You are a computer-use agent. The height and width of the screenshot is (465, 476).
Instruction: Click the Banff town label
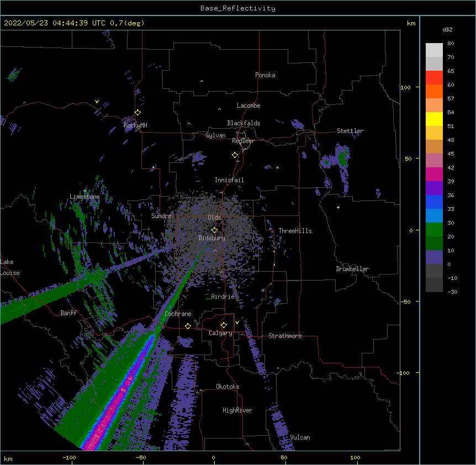68,313
